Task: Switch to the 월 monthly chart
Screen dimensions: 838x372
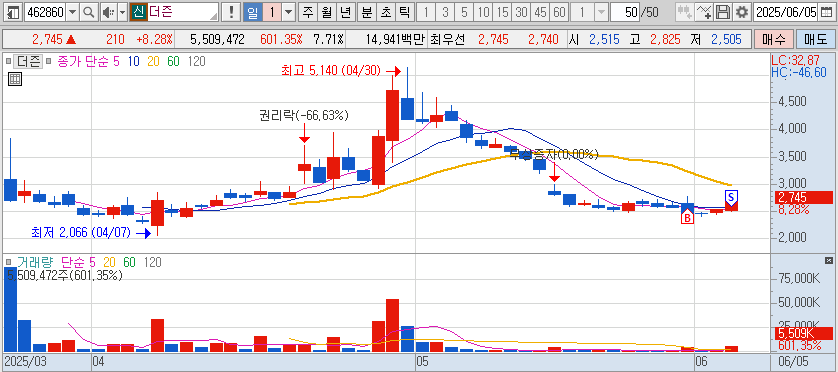Action: pos(327,12)
